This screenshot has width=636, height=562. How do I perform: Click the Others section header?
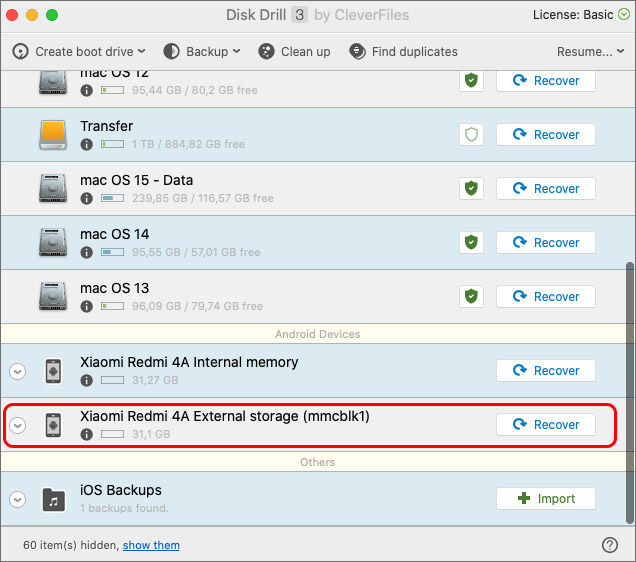click(318, 462)
